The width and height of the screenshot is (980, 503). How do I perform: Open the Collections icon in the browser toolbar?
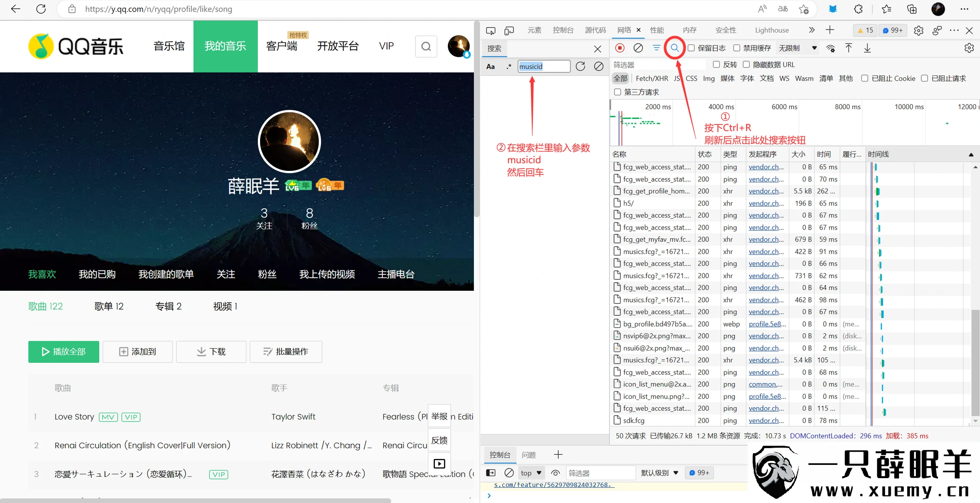pyautogui.click(x=912, y=9)
